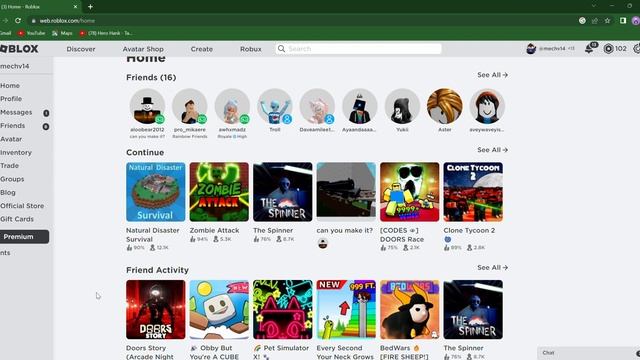Go to Profile in the sidebar
Viewport: 640px width, 360px height.
pyautogui.click(x=11, y=99)
